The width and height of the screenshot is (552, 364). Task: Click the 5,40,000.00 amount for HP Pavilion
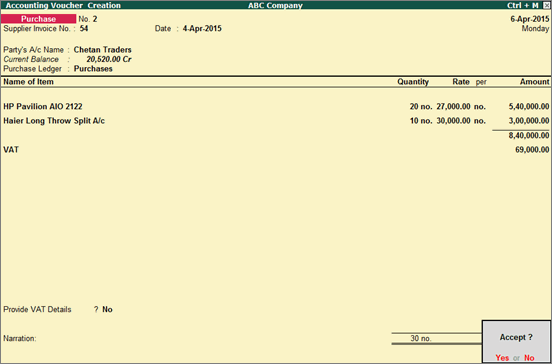529,106
